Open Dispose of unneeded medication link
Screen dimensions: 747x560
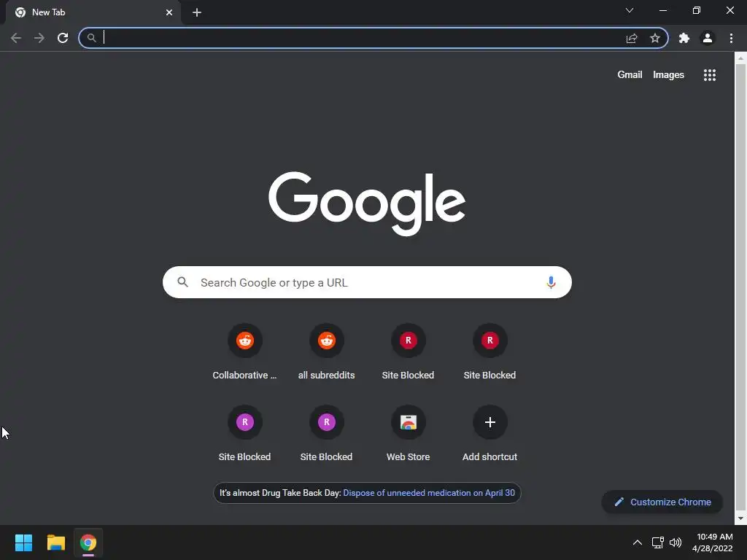[x=429, y=493]
